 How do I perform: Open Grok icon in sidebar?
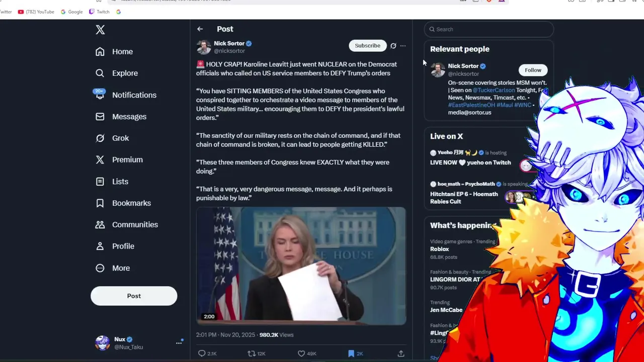(x=100, y=138)
